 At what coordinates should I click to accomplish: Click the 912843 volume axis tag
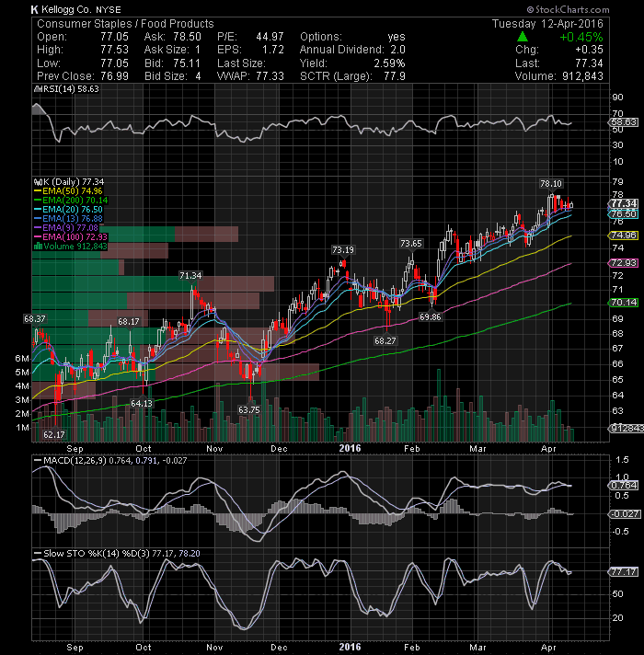[x=626, y=428]
